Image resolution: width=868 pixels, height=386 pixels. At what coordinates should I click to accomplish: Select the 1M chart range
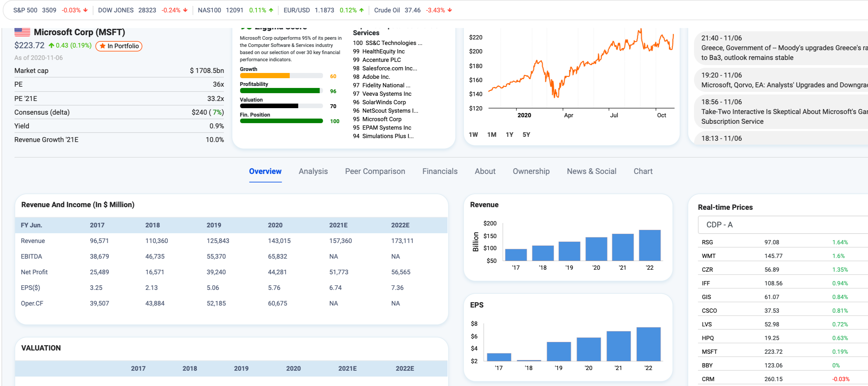point(492,135)
